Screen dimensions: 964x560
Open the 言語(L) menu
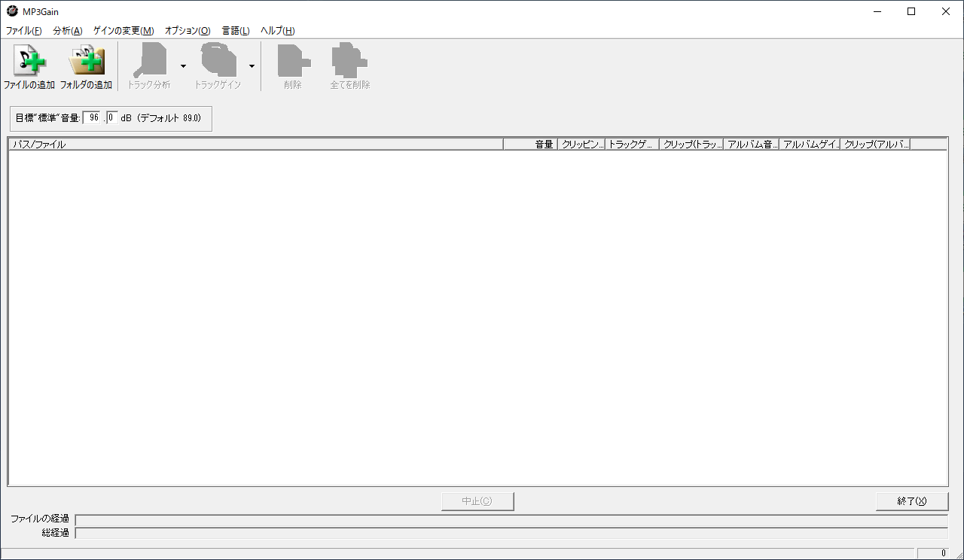click(x=236, y=31)
